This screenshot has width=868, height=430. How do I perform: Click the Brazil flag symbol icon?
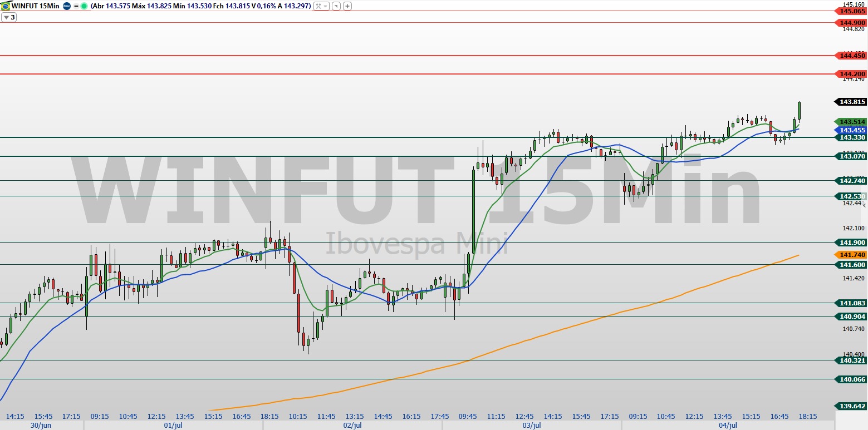(6, 6)
